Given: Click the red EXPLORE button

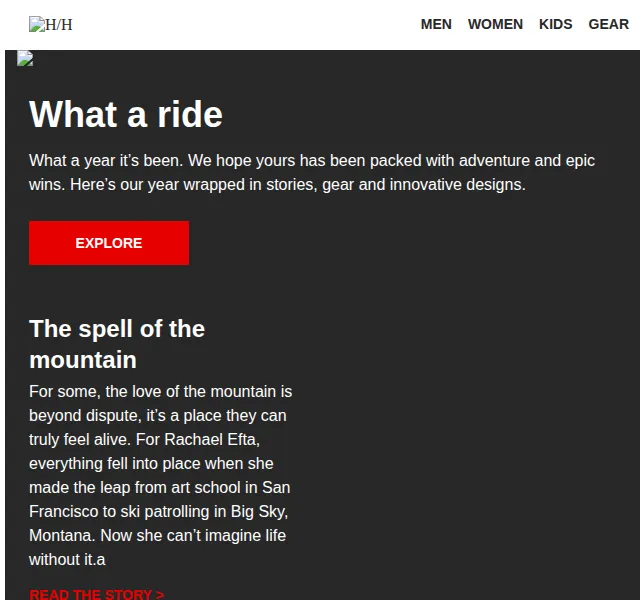Looking at the screenshot, I should [109, 243].
